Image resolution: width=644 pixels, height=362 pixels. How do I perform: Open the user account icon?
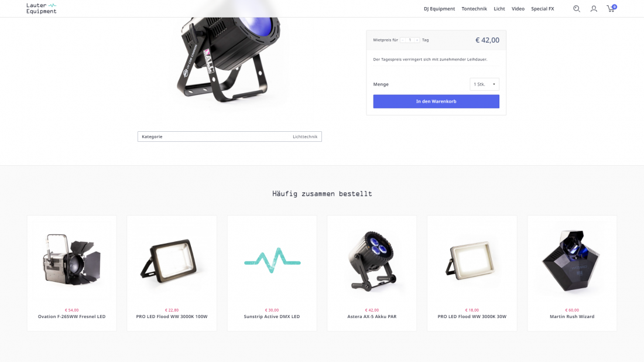[x=594, y=9]
